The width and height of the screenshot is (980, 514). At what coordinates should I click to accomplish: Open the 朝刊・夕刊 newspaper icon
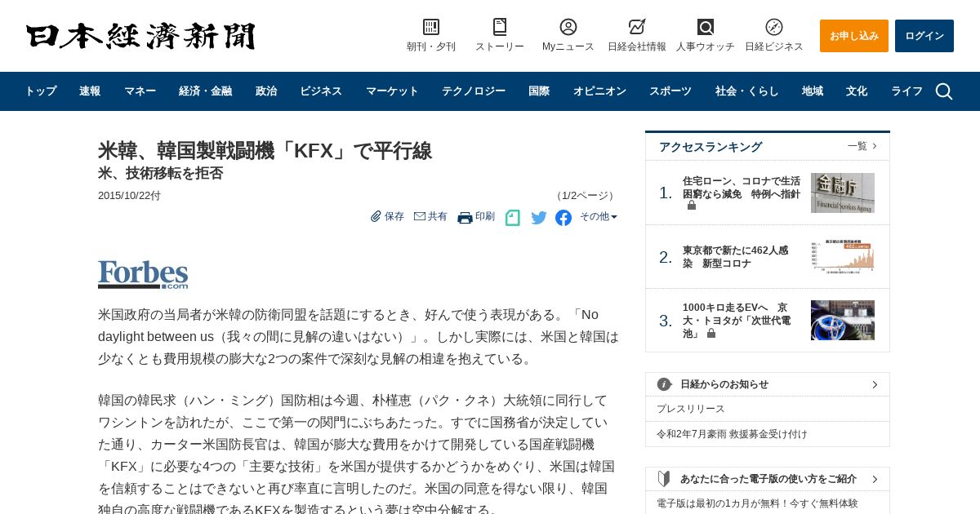click(x=431, y=27)
